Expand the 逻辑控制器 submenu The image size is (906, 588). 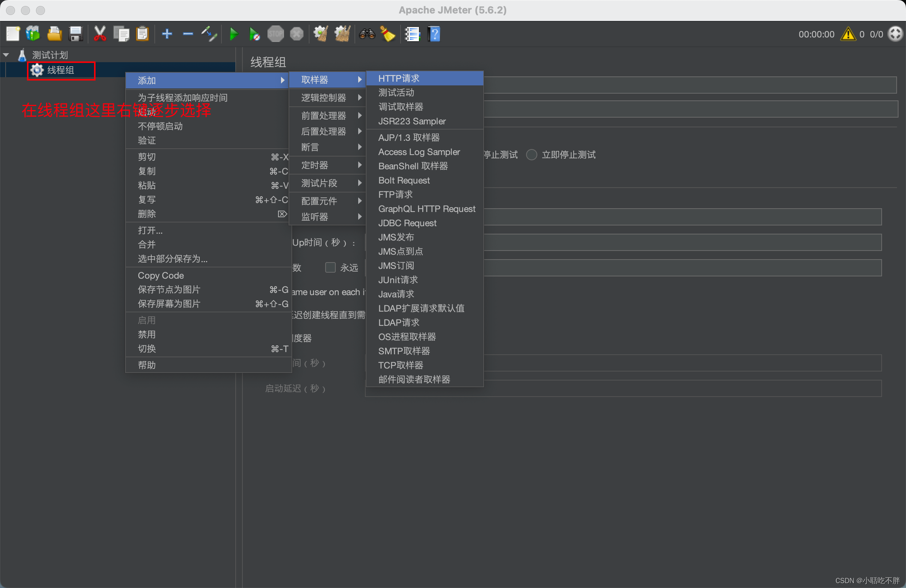click(x=328, y=98)
